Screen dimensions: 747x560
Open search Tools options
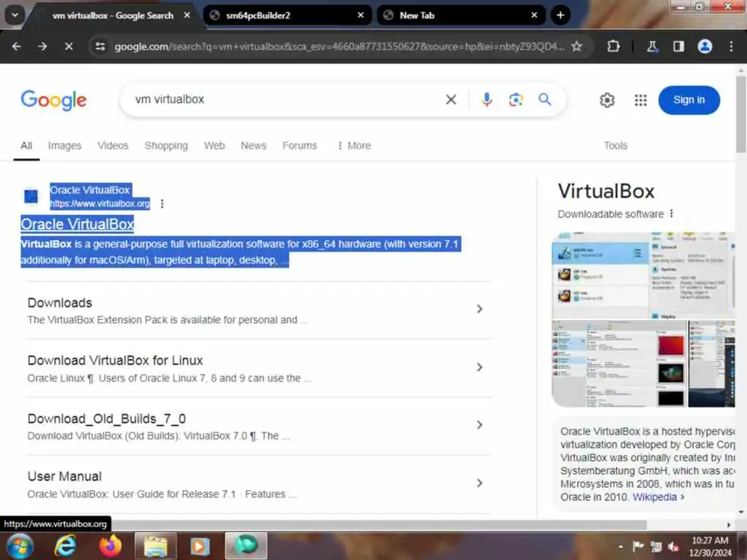point(616,146)
